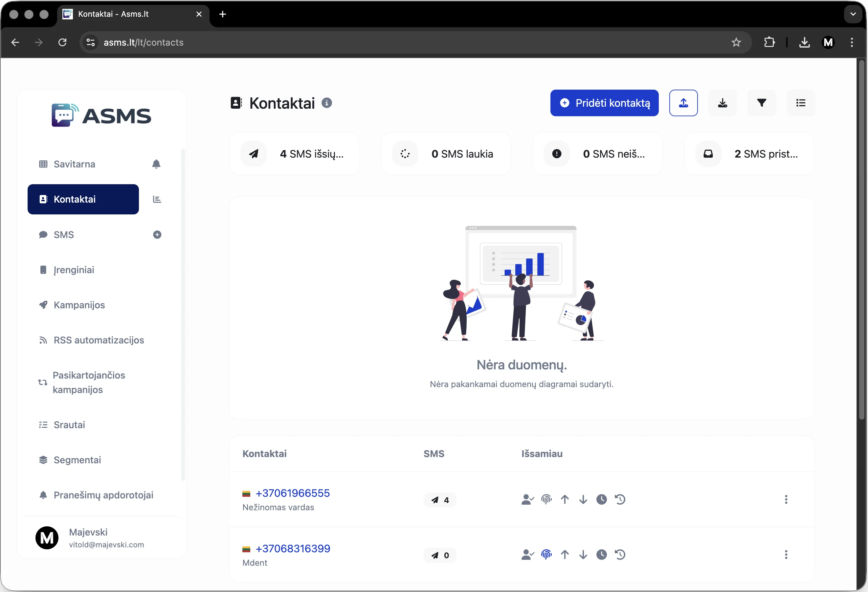Open the three-dot menu for +37061966555 row
The width and height of the screenshot is (868, 592).
click(x=786, y=499)
